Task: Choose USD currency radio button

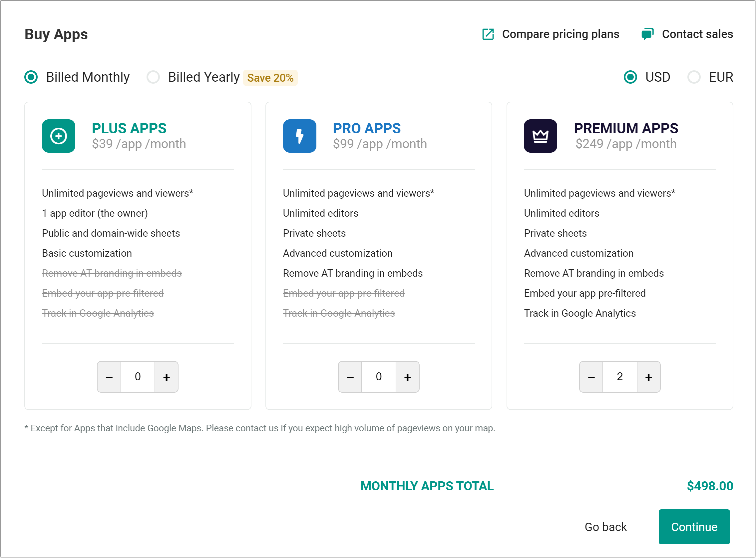Action: 630,77
